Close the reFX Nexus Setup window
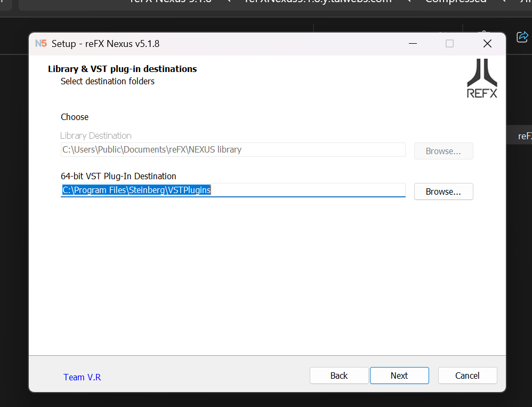The image size is (532, 407). click(x=487, y=43)
